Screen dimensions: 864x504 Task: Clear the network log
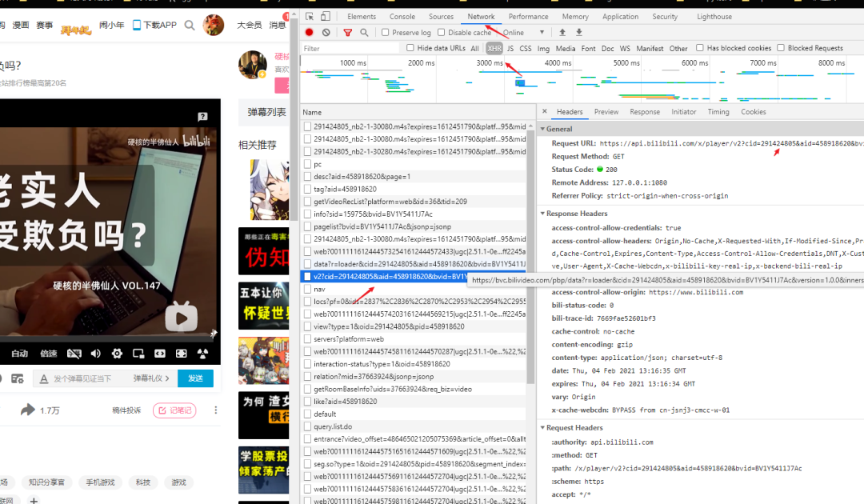pos(326,33)
